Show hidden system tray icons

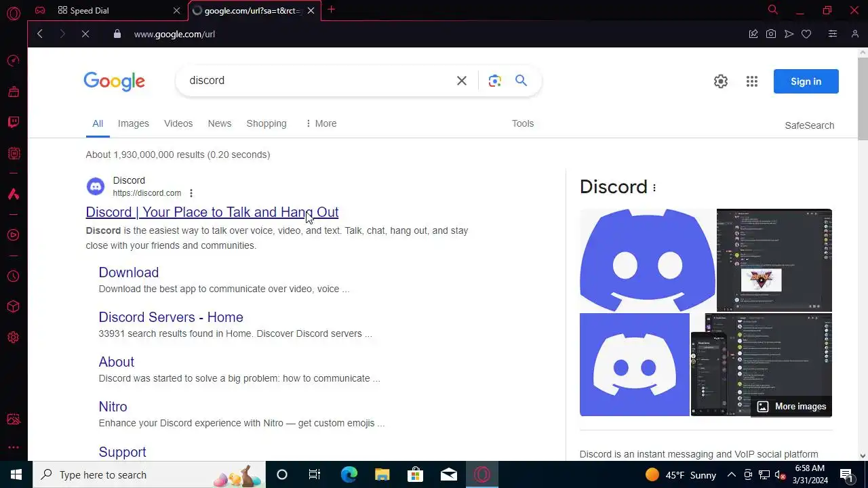[x=732, y=474]
